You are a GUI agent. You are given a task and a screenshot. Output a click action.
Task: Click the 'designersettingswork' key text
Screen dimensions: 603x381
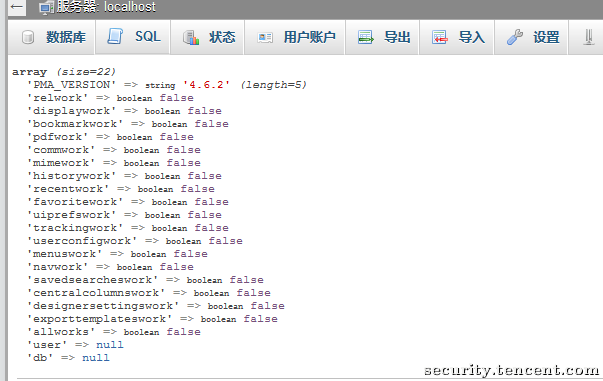[103, 306]
